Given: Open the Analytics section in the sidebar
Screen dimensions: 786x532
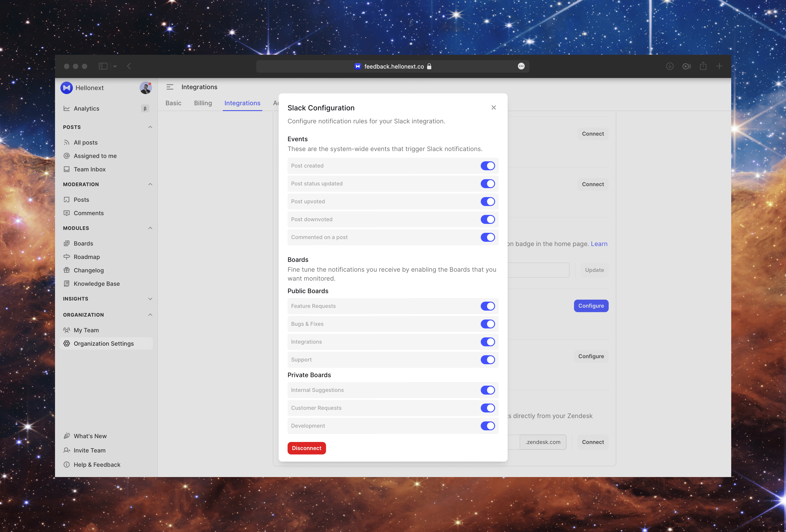Looking at the screenshot, I should pos(87,108).
